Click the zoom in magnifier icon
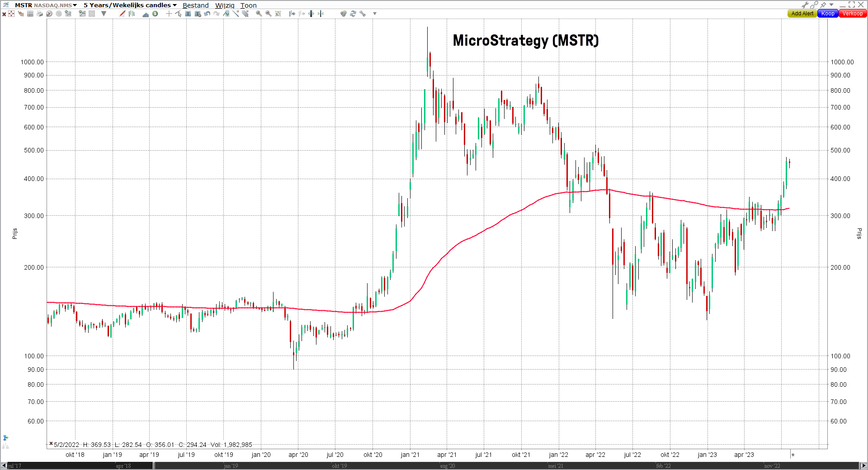Screen dimensions: 868x470 (x=259, y=14)
